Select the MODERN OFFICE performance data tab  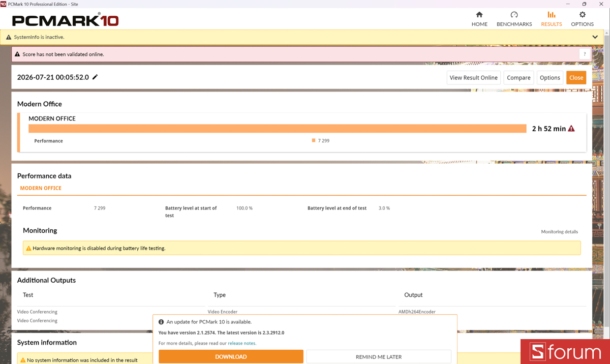[x=41, y=188]
